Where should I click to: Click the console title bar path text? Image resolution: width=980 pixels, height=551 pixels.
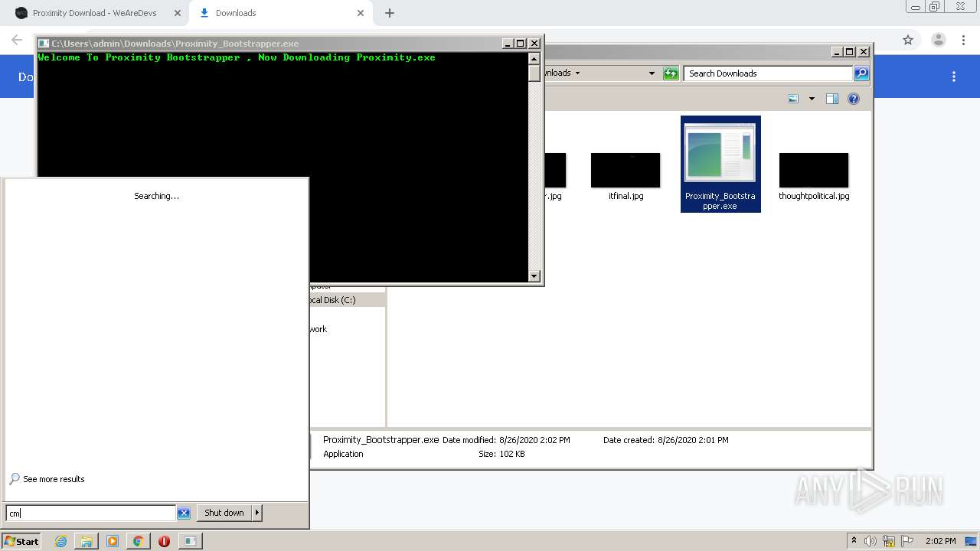coord(175,44)
